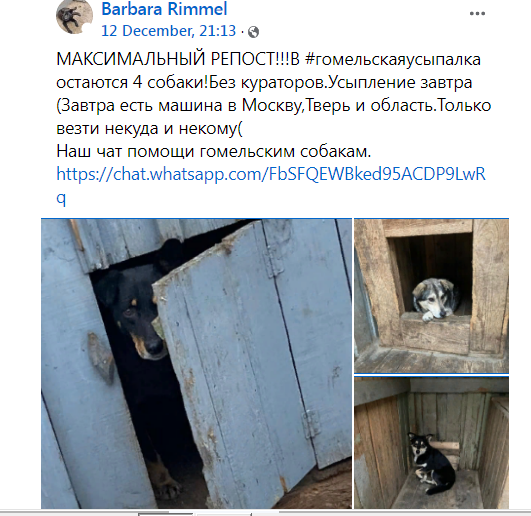Click text 'Наш чат помощи гомельским собакам.'
531x516 pixels.
(x=214, y=151)
